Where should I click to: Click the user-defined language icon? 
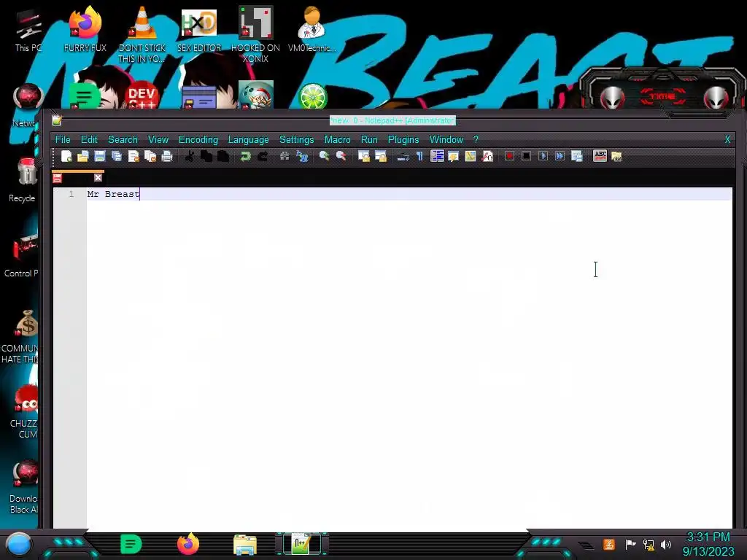tap(453, 156)
